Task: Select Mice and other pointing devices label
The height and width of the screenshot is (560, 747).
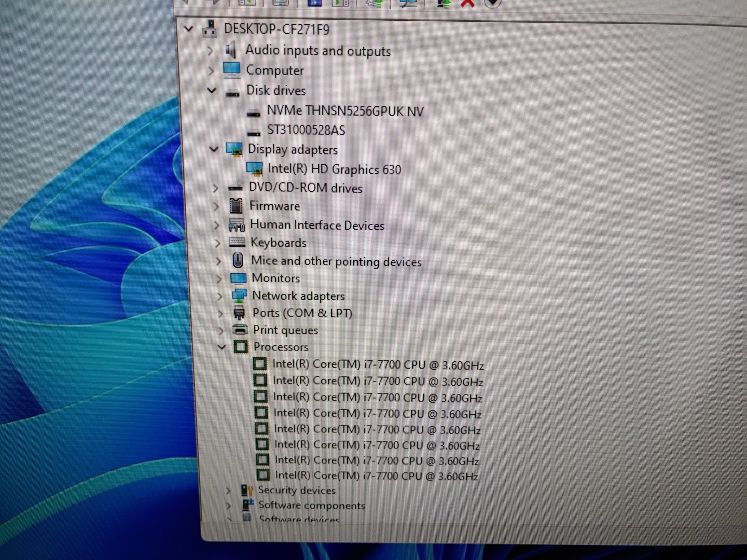Action: pos(336,261)
